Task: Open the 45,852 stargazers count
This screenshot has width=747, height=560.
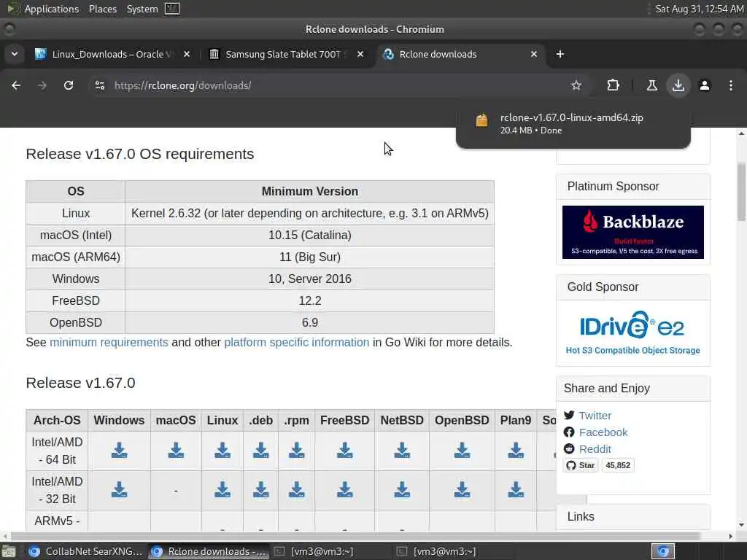Action: (618, 465)
